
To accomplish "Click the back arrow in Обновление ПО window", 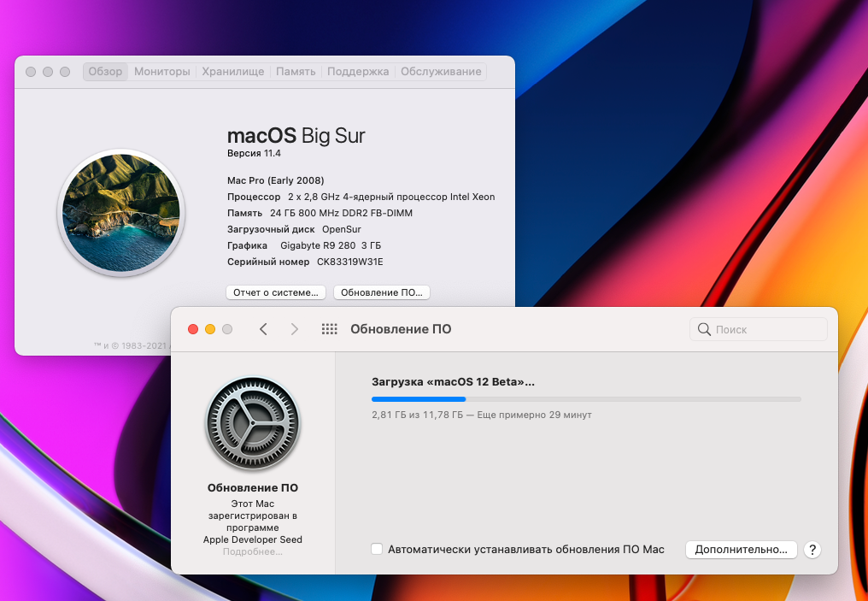I will [x=263, y=329].
